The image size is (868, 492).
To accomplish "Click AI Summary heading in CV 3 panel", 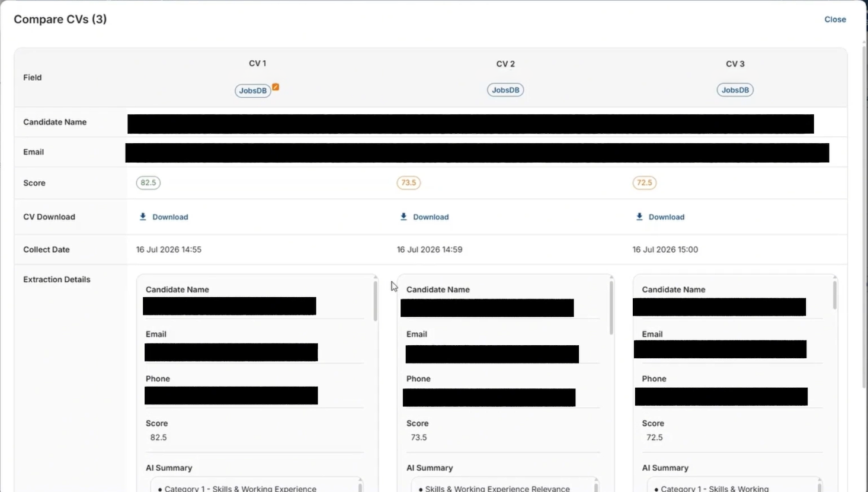I will click(665, 468).
